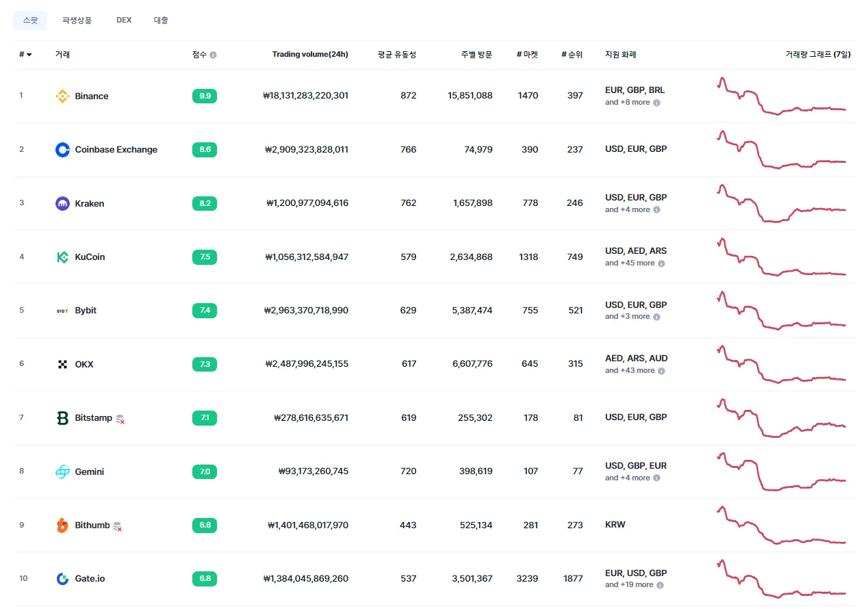Viewport: 868px width, 609px height.
Task: Click 'and +43 more' in OKX row
Action: pyautogui.click(x=630, y=371)
